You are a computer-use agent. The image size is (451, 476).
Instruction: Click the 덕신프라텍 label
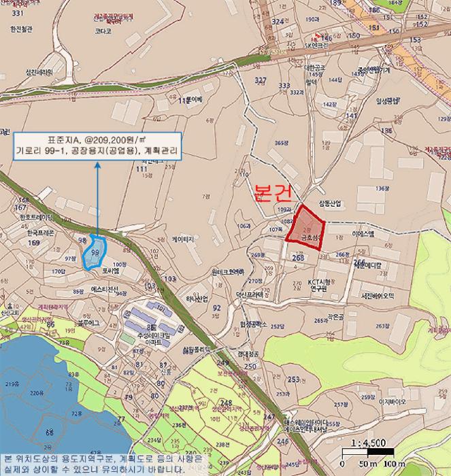pos(250,294)
